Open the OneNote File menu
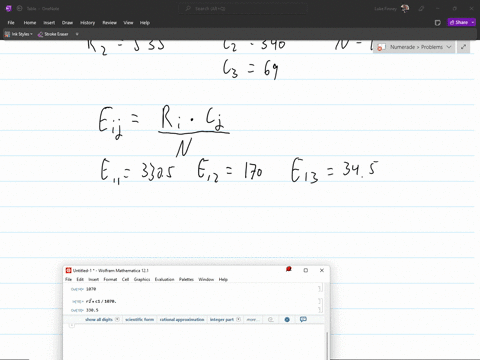This screenshot has width=480, height=360. (11, 23)
